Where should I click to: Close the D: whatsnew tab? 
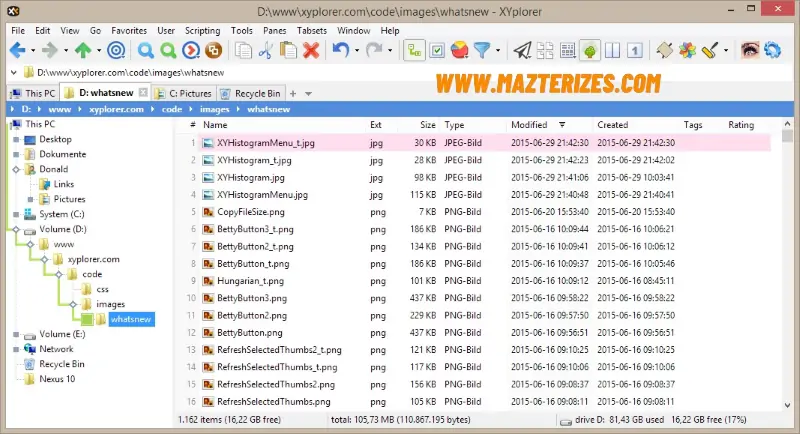143,92
